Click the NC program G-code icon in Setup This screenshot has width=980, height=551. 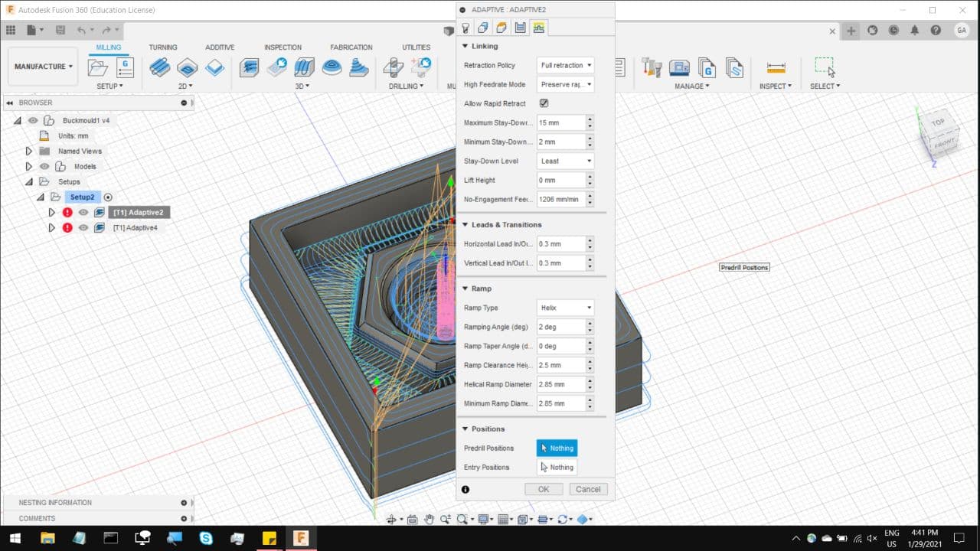pyautogui.click(x=125, y=67)
